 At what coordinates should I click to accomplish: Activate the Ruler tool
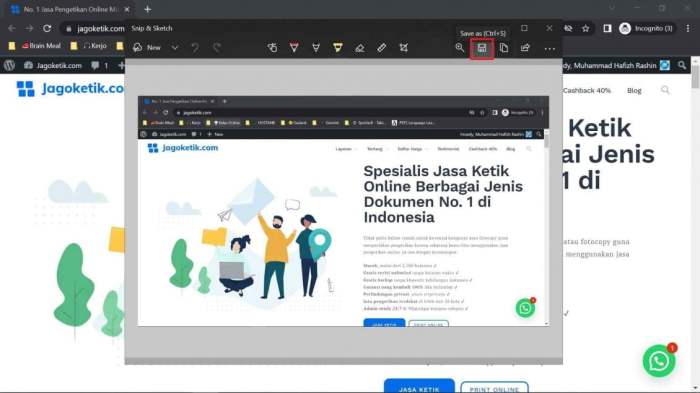tap(381, 47)
